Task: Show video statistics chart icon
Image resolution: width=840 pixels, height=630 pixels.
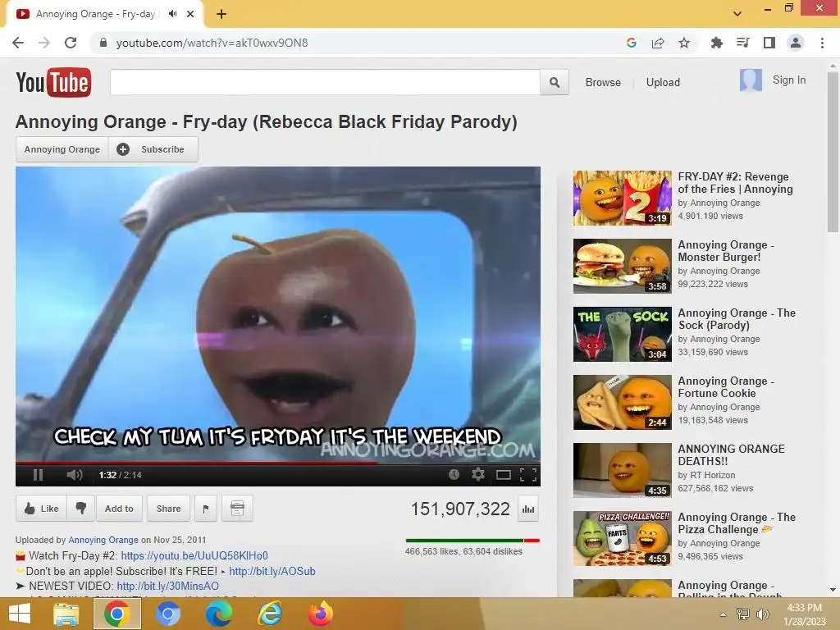Action: point(528,509)
